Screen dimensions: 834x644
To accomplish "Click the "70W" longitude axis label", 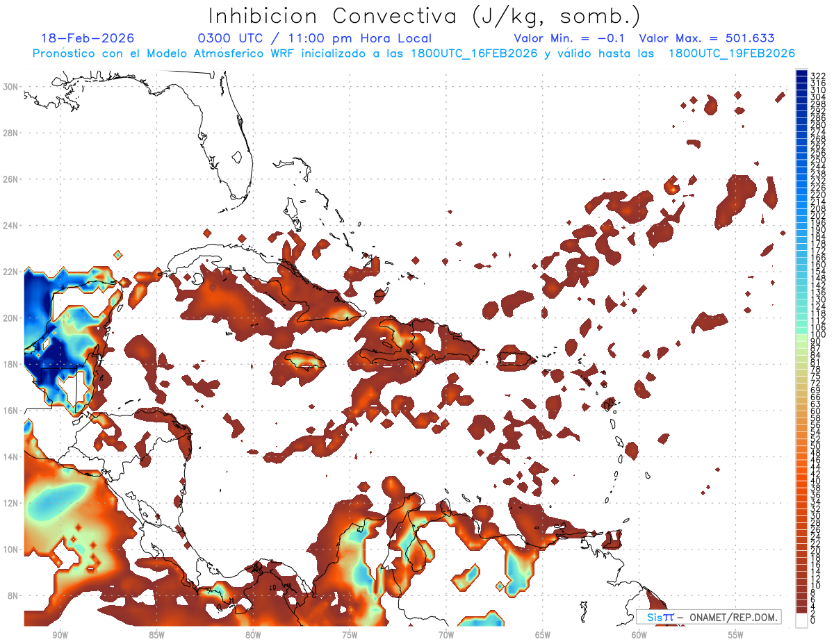I will (x=446, y=635).
